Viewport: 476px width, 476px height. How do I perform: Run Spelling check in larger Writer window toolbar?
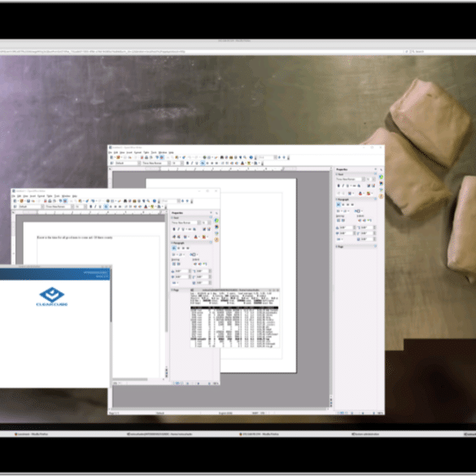(157, 157)
